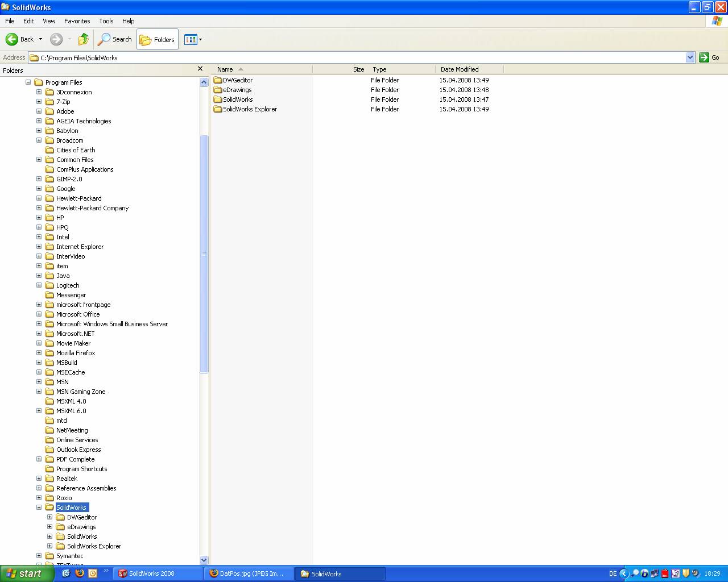Screen dimensions: 728x582
Task: Click the folder tree scrollbar thumb
Action: [204, 254]
